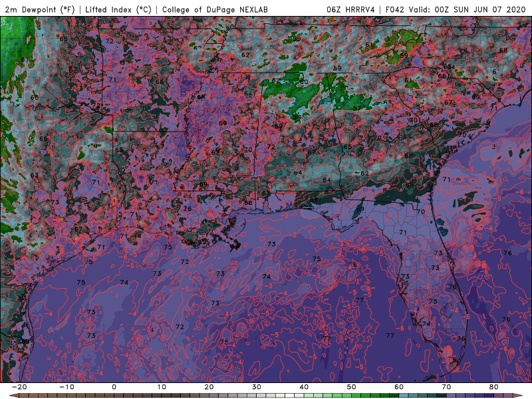Click the 60 tick label on the colorbar
The width and height of the screenshot is (532, 399).
point(399,387)
